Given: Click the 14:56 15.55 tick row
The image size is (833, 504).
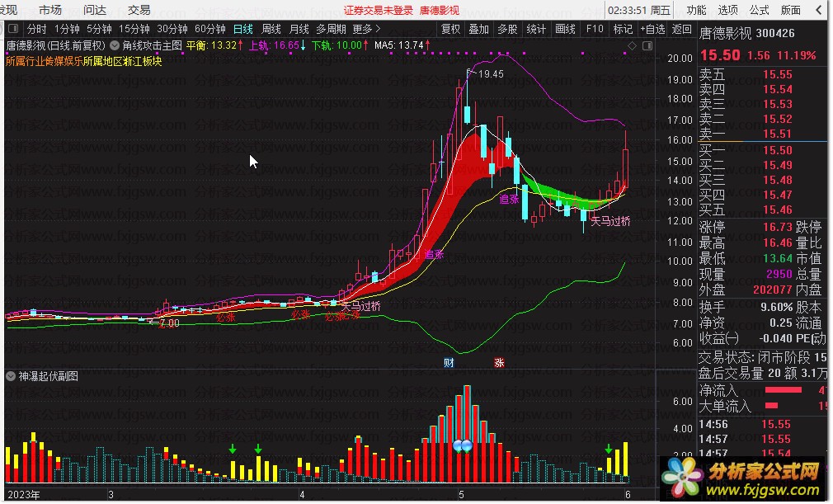Looking at the screenshot, I should pos(746,424).
